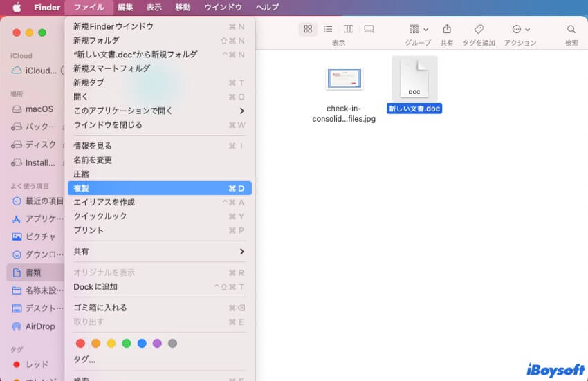Select the ディスク item in sidebar
The width and height of the screenshot is (588, 381).
(x=35, y=145)
